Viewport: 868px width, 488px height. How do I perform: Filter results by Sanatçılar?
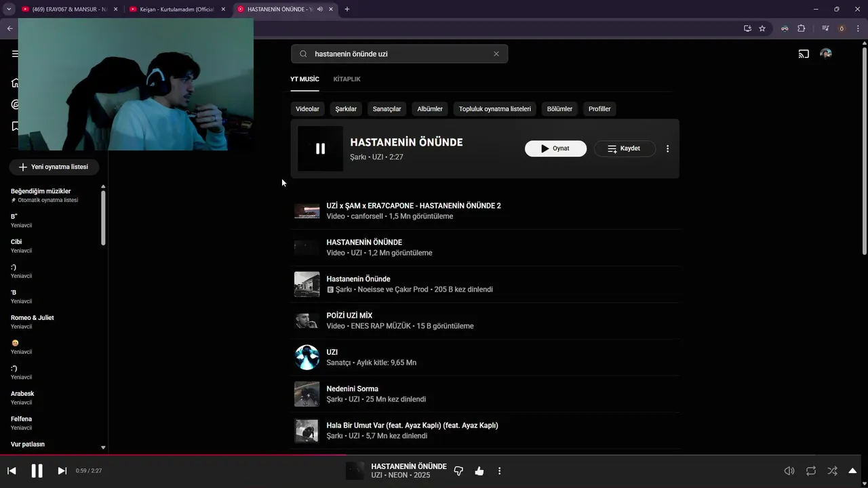point(387,108)
